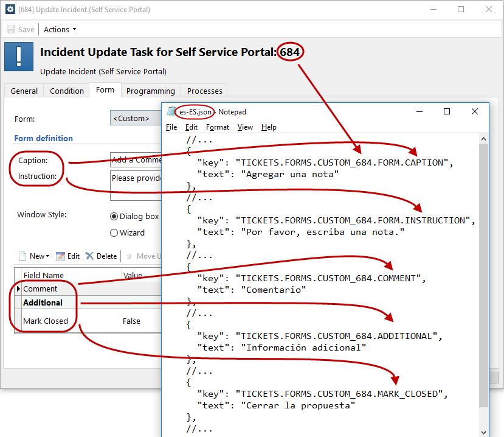The image size is (504, 437).
Task: Select the Dialog box radio button
Action: pos(114,217)
